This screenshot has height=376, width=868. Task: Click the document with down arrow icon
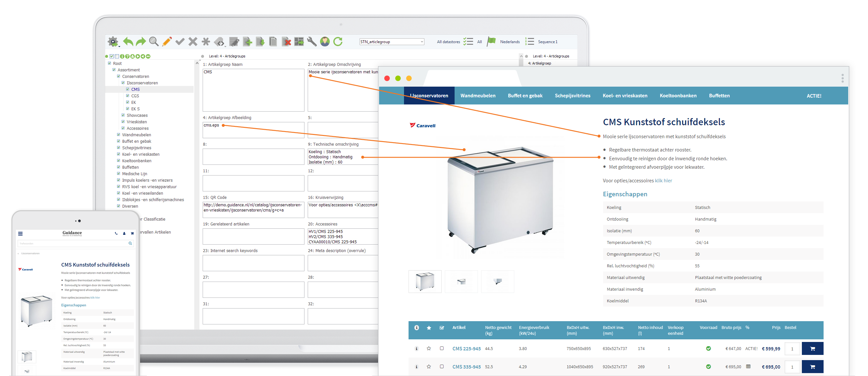pyautogui.click(x=260, y=42)
